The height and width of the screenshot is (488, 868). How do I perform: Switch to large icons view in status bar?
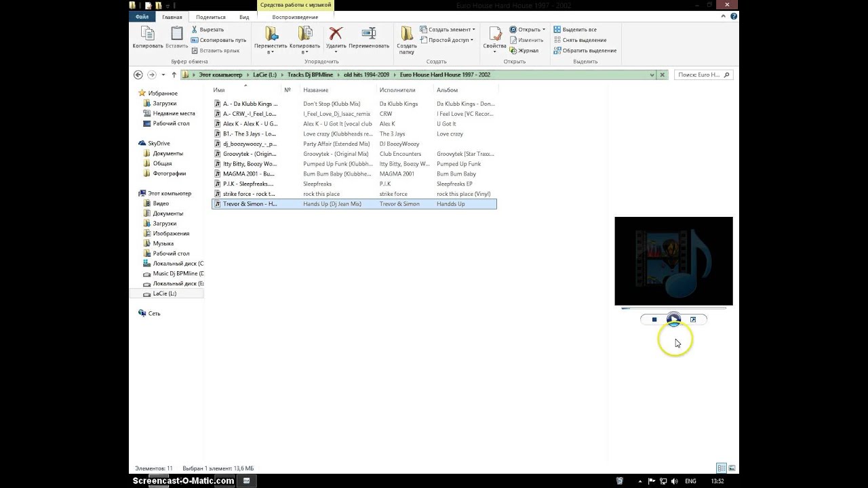[732, 468]
